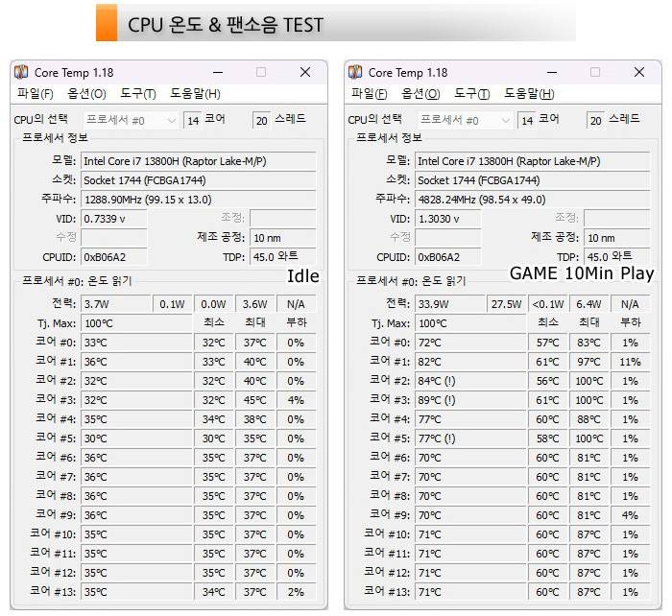This screenshot has height=616, width=672.
Task: Click the disabled maximize button in right window
Action: [595, 72]
